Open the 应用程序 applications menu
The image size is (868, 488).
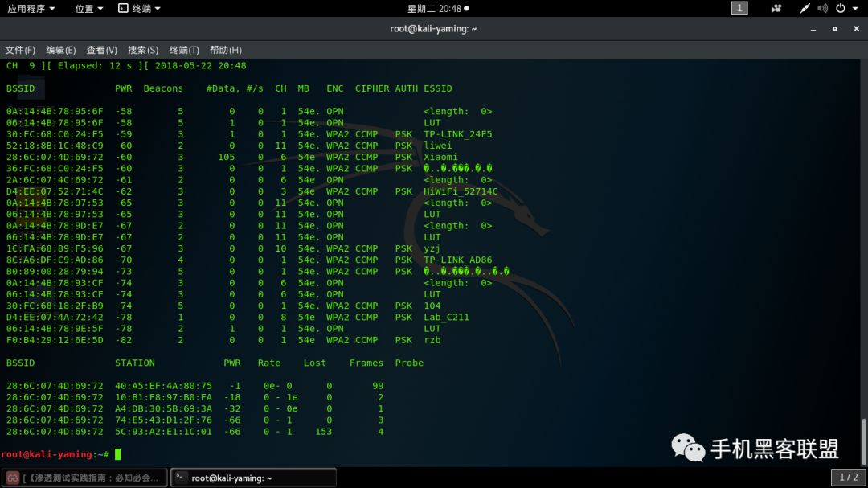pyautogui.click(x=31, y=8)
